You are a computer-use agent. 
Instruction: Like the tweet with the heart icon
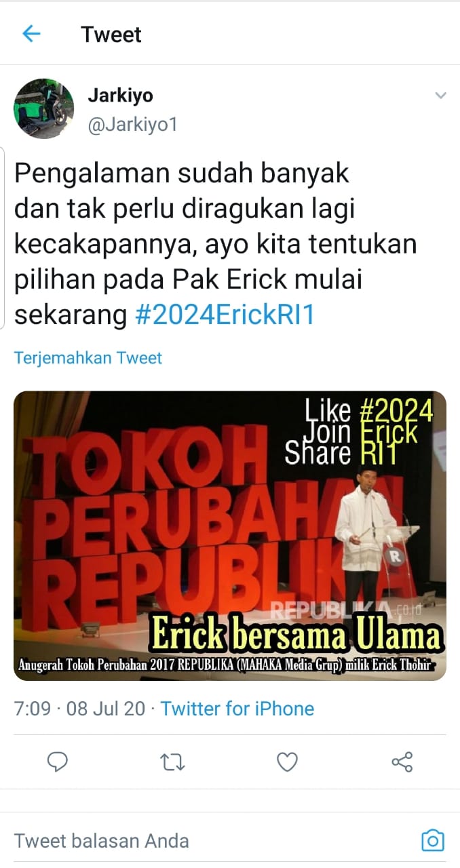[x=288, y=762]
